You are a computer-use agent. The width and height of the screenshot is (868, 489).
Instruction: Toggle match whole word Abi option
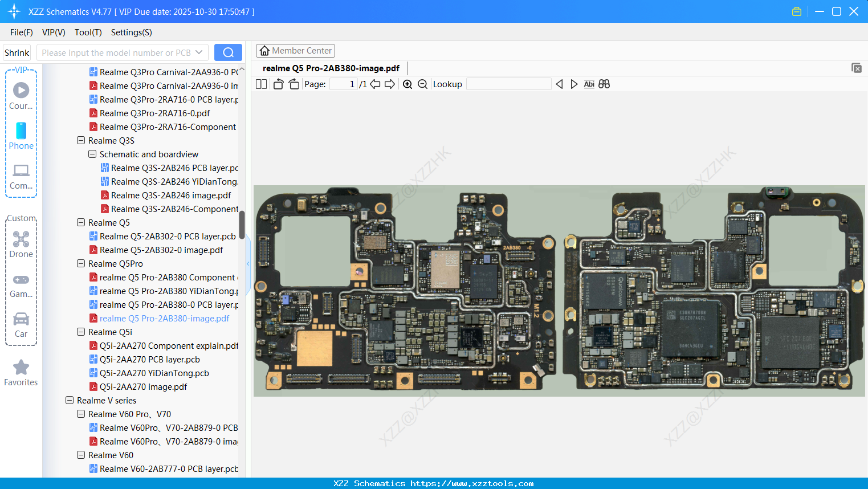click(589, 84)
